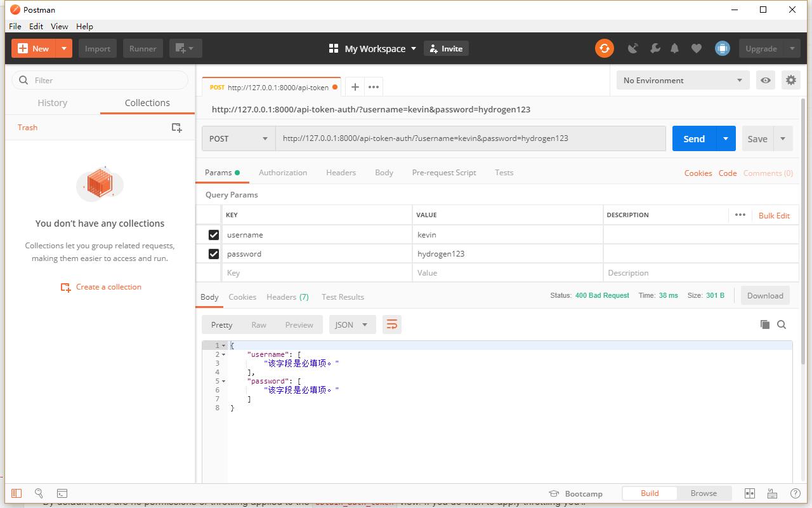
Task: Open the Edit menu
Action: click(x=36, y=26)
